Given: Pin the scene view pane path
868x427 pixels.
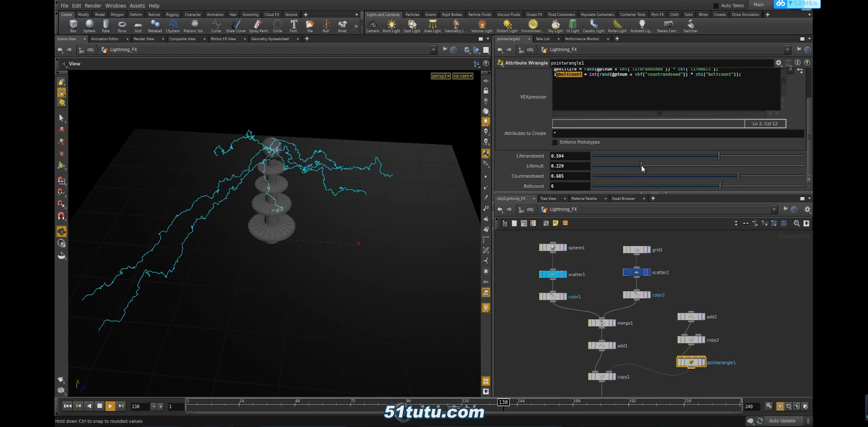Looking at the screenshot, I should pos(444,49).
